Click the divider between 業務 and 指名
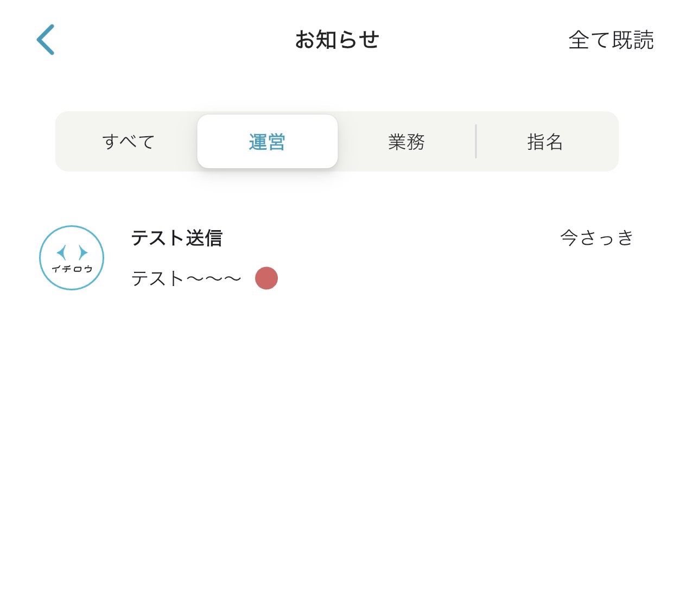 (x=476, y=142)
